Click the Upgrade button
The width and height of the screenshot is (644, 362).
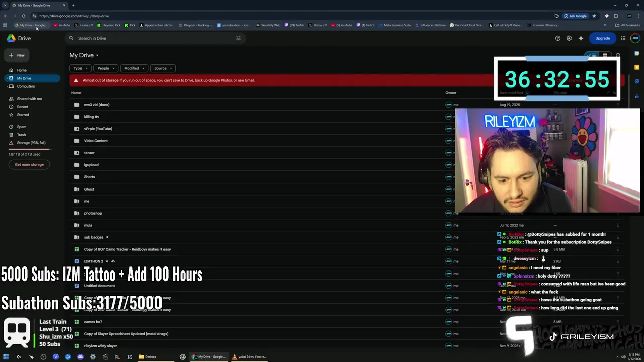click(x=602, y=38)
